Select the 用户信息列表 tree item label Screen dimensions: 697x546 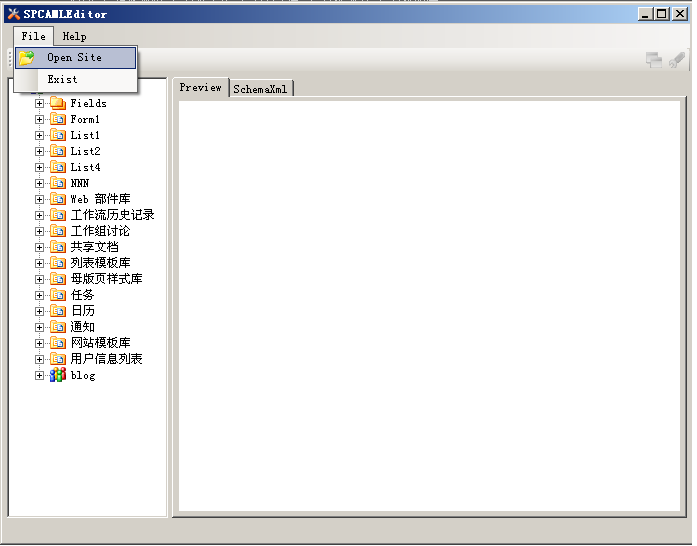click(x=107, y=359)
